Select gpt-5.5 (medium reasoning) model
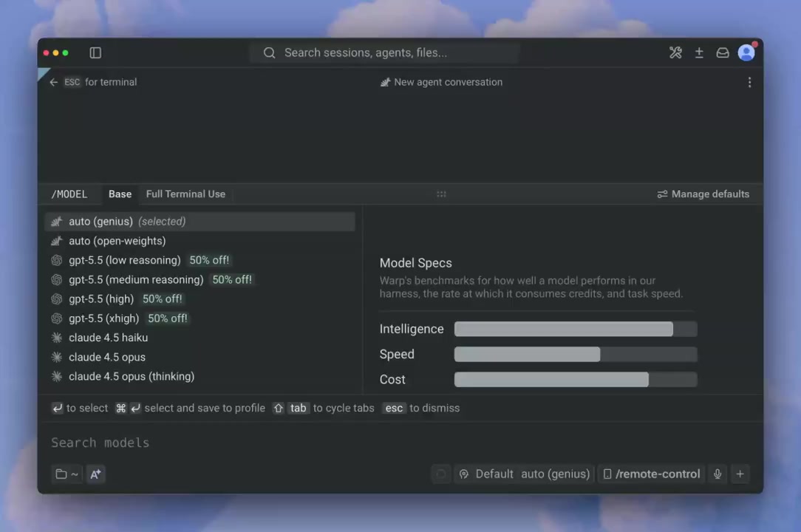The height and width of the screenshot is (532, 801). [200, 279]
